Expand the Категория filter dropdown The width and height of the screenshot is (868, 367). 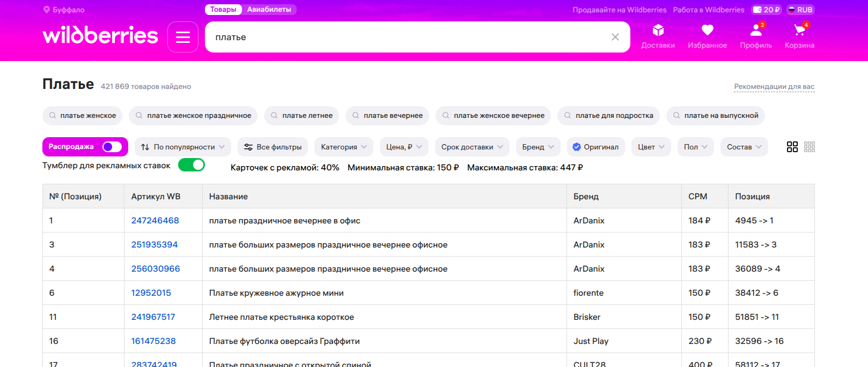(x=343, y=147)
